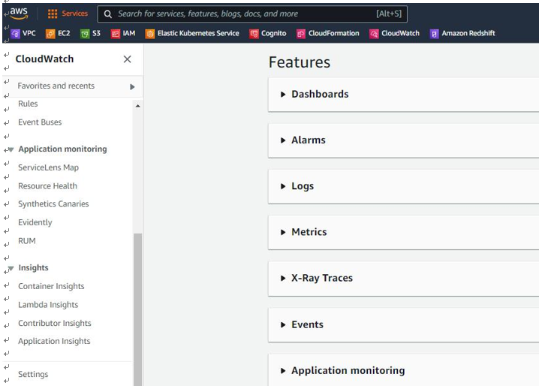The width and height of the screenshot is (542, 392).
Task: Click the EC2 service icon
Action: [50, 34]
